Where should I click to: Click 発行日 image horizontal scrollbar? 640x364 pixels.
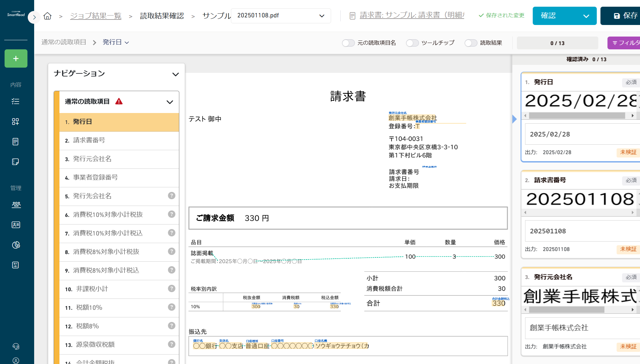tap(577, 116)
